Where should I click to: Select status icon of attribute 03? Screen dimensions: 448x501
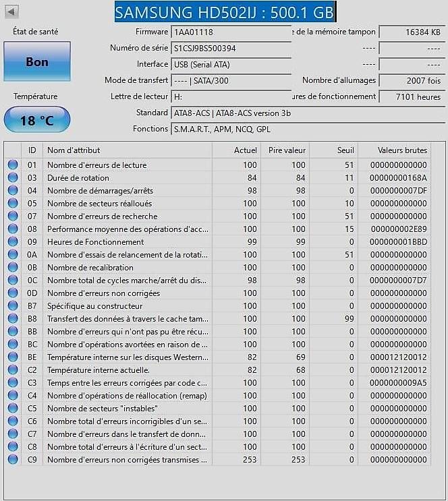pos(13,177)
